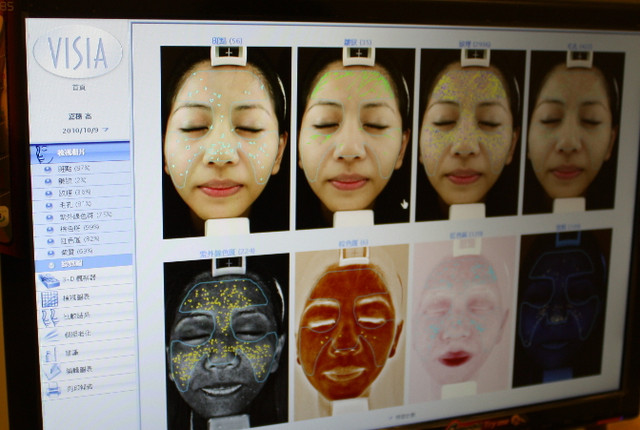Open the 3-D viewer icon in sidebar
The image size is (640, 430).
[x=49, y=281]
